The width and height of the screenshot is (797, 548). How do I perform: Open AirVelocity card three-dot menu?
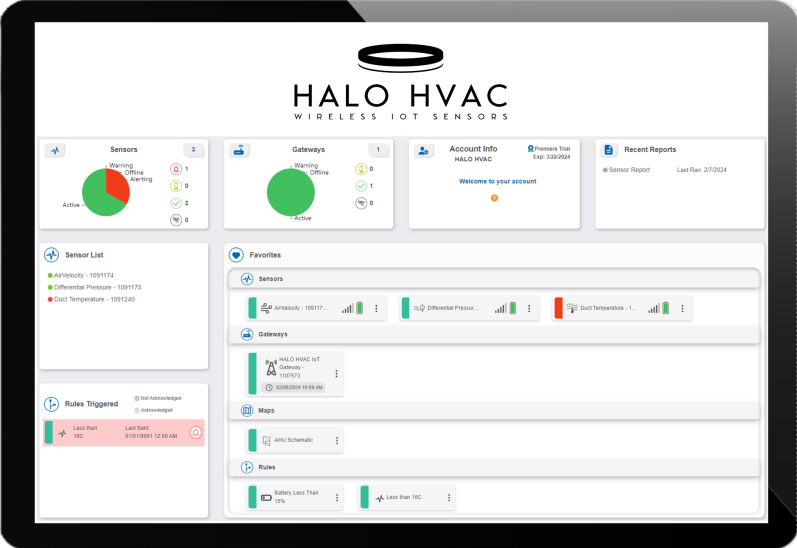377,309
